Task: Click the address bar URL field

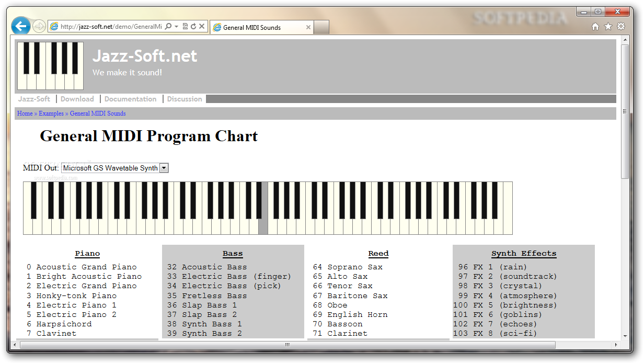Action: click(111, 26)
